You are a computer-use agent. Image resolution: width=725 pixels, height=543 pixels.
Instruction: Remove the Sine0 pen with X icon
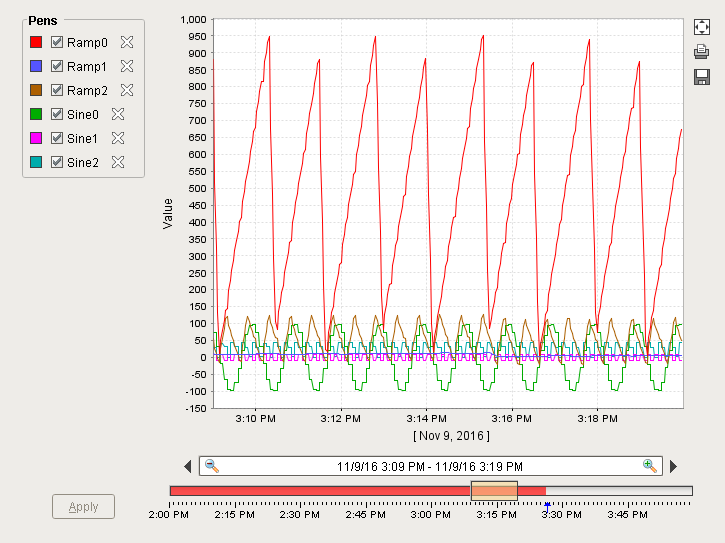[x=118, y=114]
